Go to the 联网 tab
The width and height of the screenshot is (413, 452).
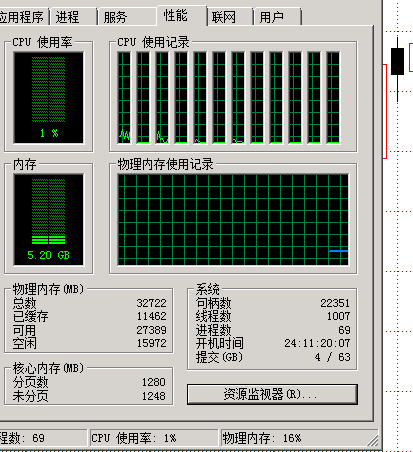tap(230, 17)
